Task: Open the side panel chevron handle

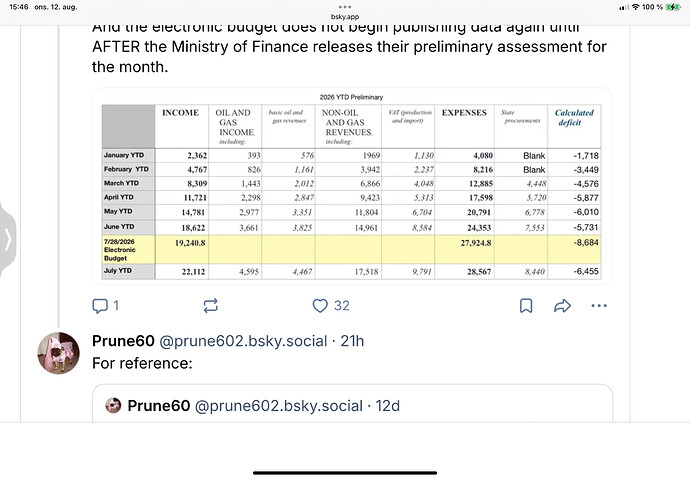Action: point(8,240)
